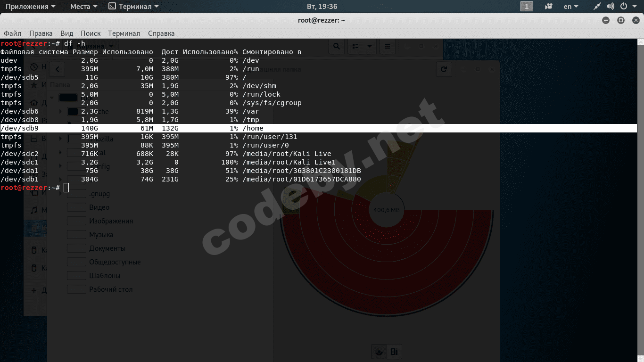The image size is (644, 362).
Task: Click the wired network connection icon
Action: click(x=597, y=7)
